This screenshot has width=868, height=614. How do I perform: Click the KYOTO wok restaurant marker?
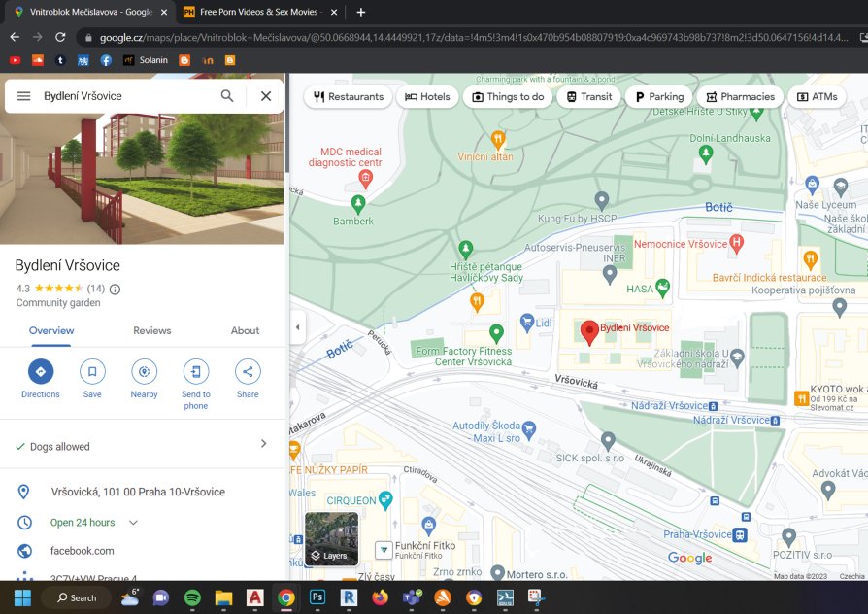tap(802, 398)
